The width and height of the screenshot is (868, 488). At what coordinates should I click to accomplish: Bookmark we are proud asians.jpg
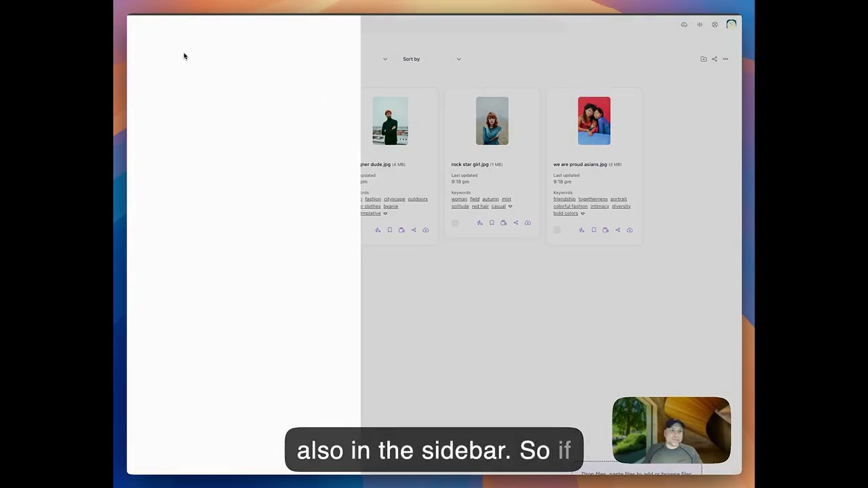(x=593, y=230)
